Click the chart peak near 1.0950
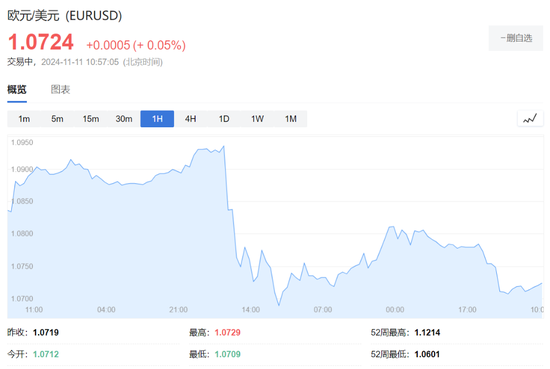The width and height of the screenshot is (550, 369). click(x=224, y=147)
